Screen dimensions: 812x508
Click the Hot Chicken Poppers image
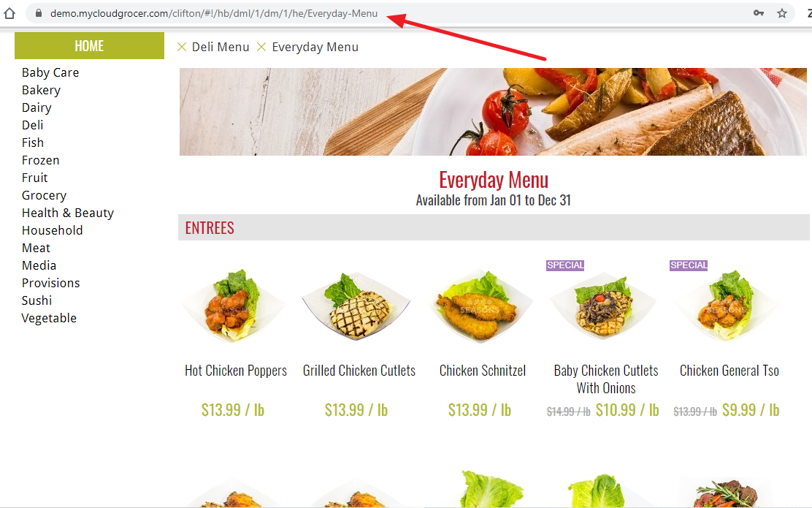click(234, 306)
